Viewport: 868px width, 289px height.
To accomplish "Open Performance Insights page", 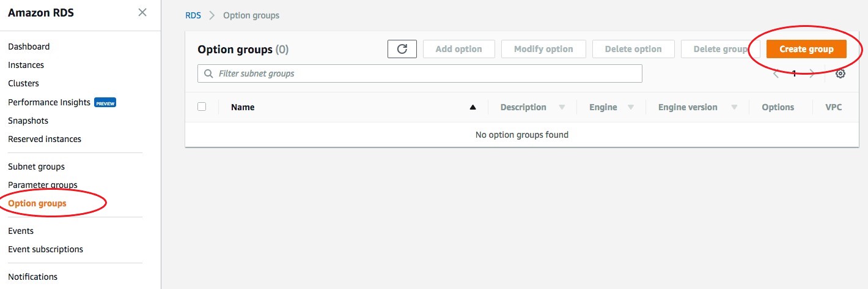I will click(x=49, y=102).
